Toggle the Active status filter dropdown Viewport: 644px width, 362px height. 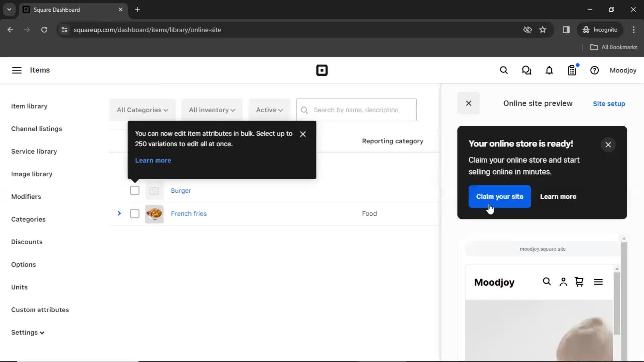269,110
